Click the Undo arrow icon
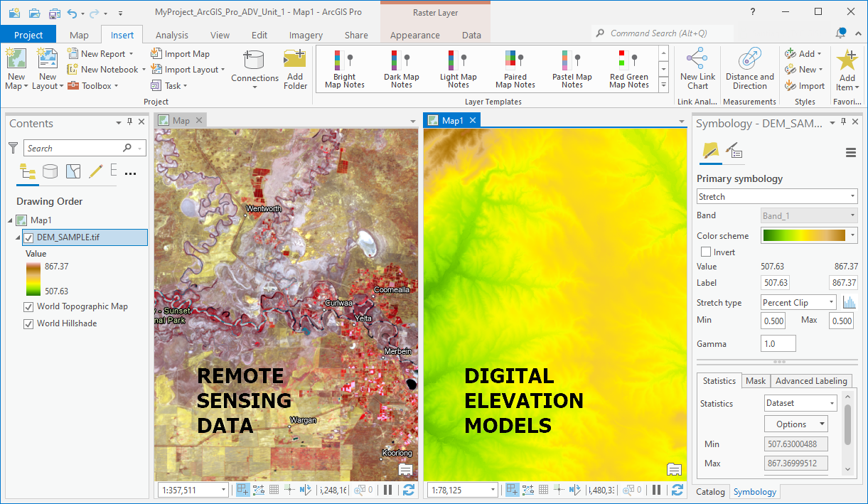 [73, 13]
